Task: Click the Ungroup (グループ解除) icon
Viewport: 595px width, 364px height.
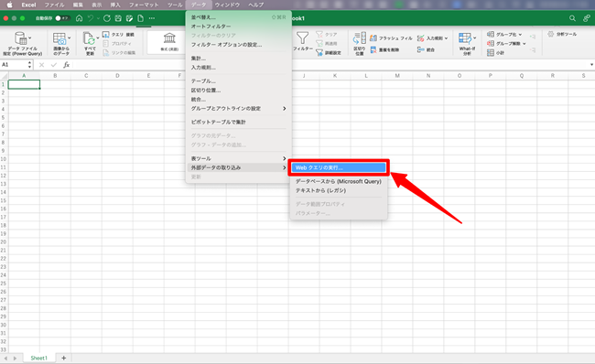Action: pos(491,44)
